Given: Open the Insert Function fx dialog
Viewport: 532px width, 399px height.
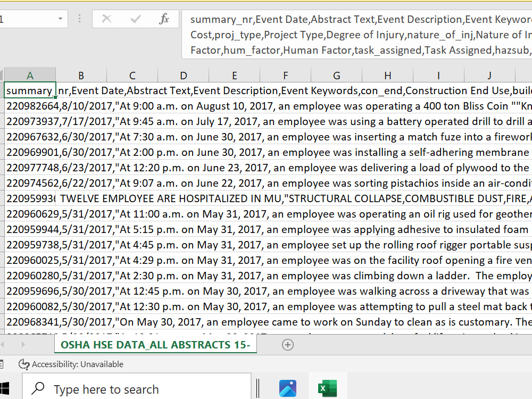Looking at the screenshot, I should point(164,19).
